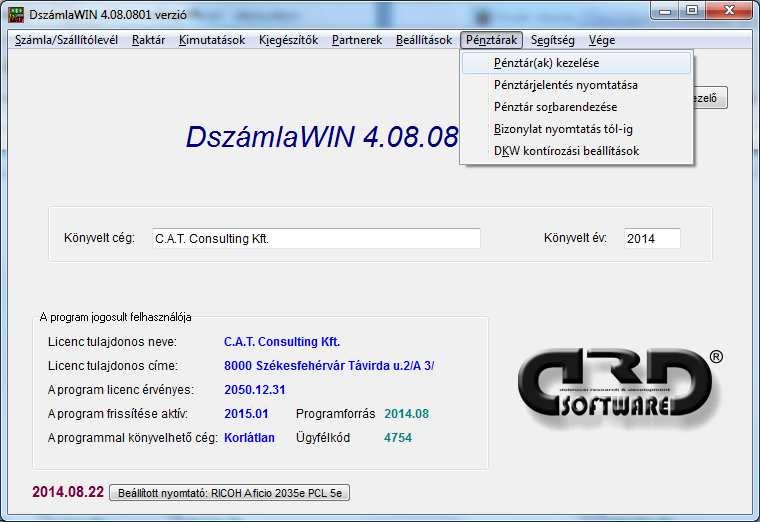Click the partially hidden button ending in 'ezelő'
Image resolution: width=760 pixels, height=522 pixels.
point(710,98)
